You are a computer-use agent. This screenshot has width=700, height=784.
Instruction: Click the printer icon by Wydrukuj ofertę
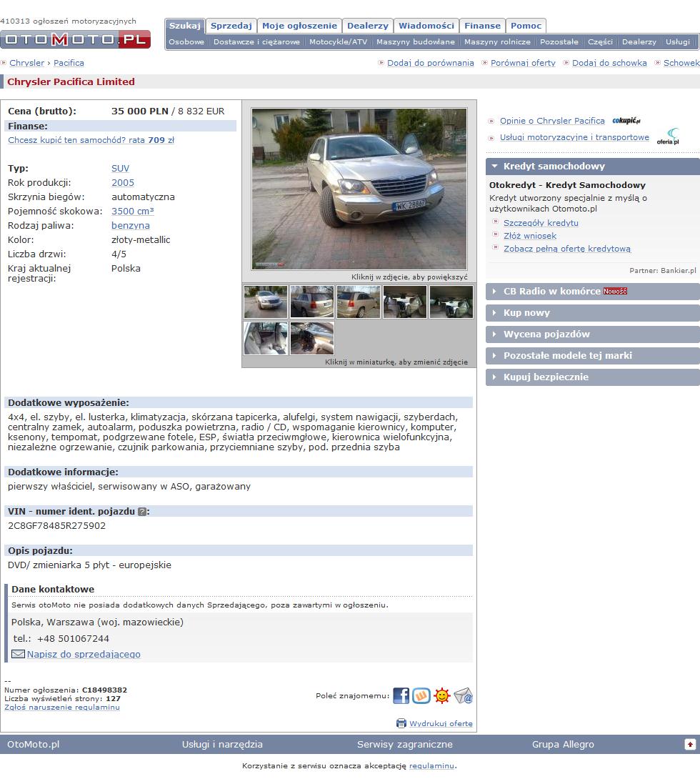401,723
